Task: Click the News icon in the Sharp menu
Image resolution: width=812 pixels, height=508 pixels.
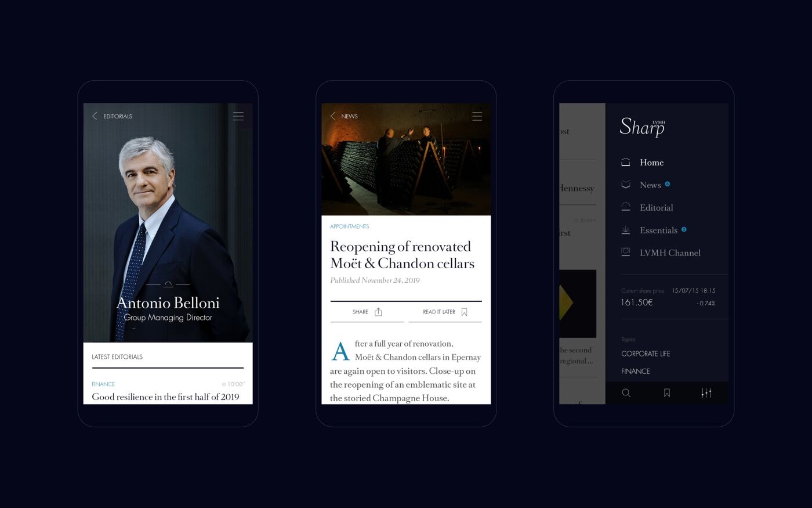Action: (626, 185)
